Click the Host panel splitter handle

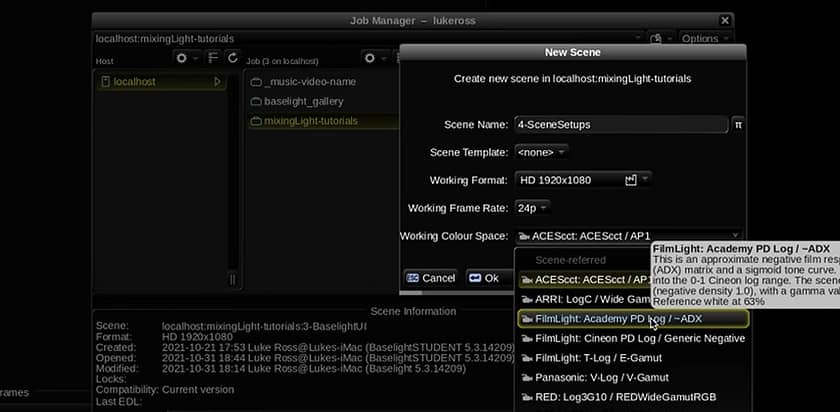tap(232, 280)
